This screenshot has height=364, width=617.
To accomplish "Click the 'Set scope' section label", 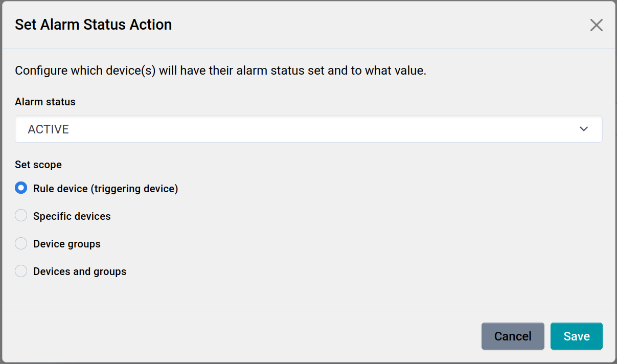I will coord(38,165).
